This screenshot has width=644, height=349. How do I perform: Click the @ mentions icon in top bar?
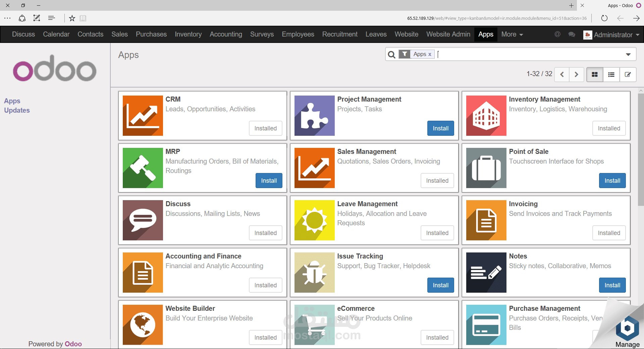click(x=557, y=34)
